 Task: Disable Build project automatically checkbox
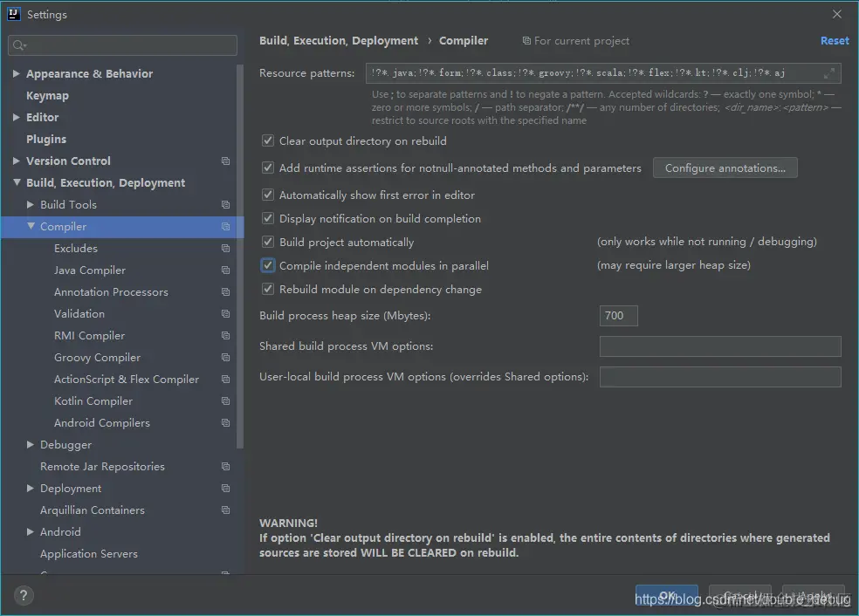pos(268,242)
